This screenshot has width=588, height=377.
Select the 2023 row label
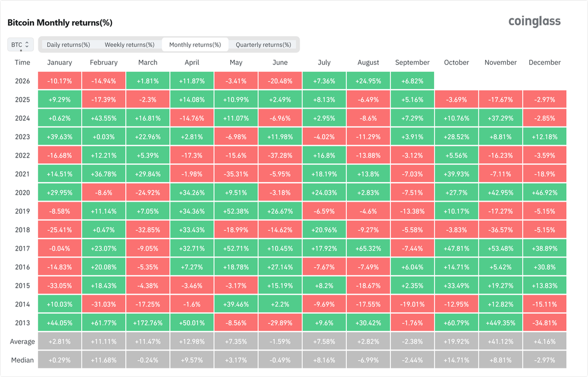22,137
